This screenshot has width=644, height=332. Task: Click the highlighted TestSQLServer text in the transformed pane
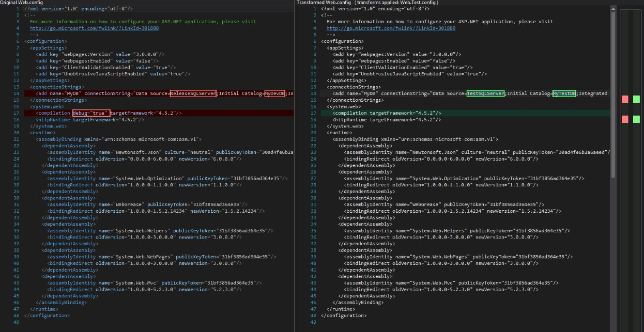485,93
